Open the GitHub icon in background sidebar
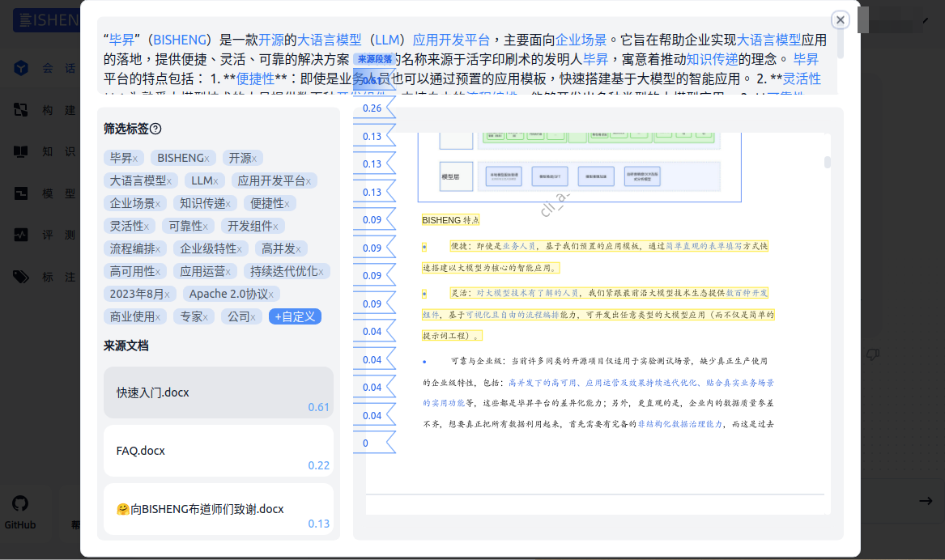945x560 pixels. click(x=20, y=503)
